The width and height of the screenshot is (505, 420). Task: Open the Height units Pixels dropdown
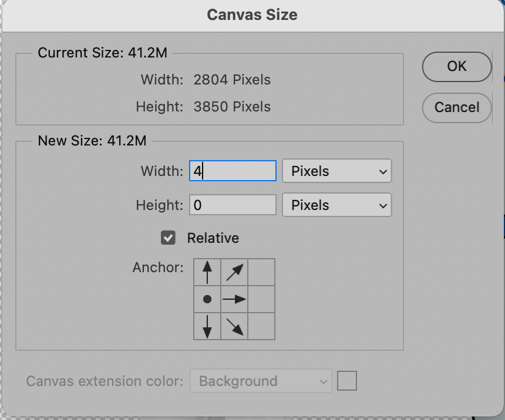click(x=336, y=205)
